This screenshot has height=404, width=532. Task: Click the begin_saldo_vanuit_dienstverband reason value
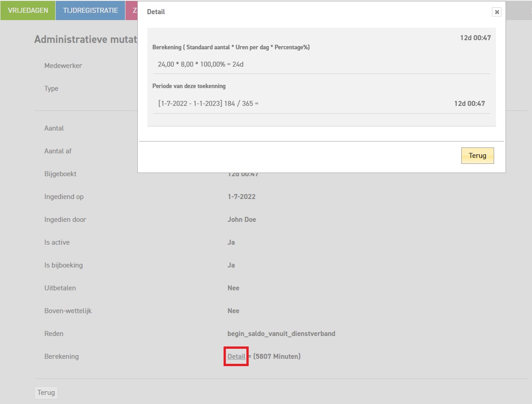click(x=281, y=334)
